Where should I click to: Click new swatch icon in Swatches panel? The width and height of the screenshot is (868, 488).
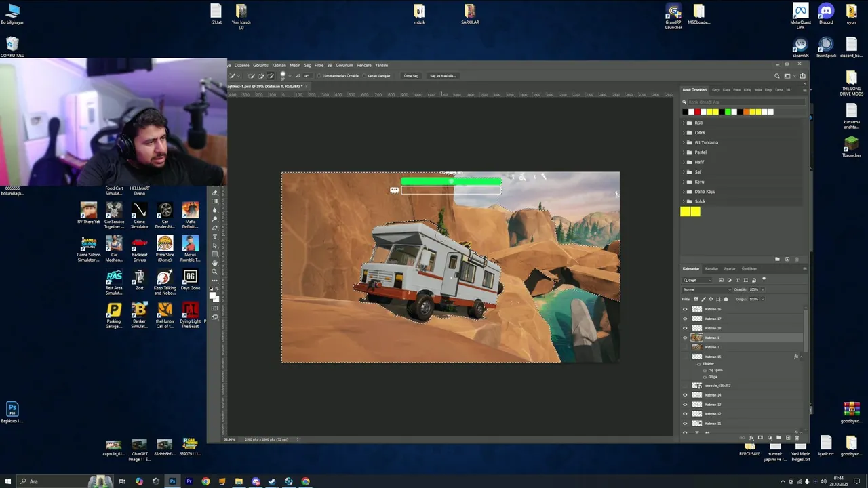[787, 259]
